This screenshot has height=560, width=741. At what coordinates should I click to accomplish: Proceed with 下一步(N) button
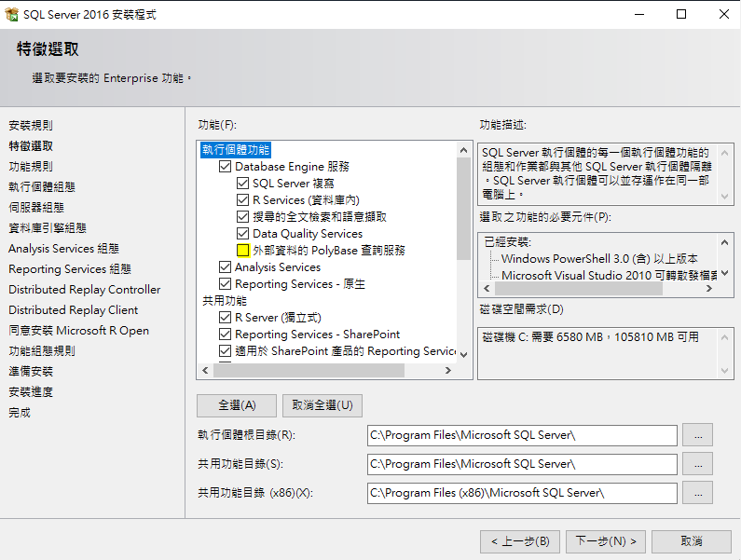pyautogui.click(x=606, y=541)
